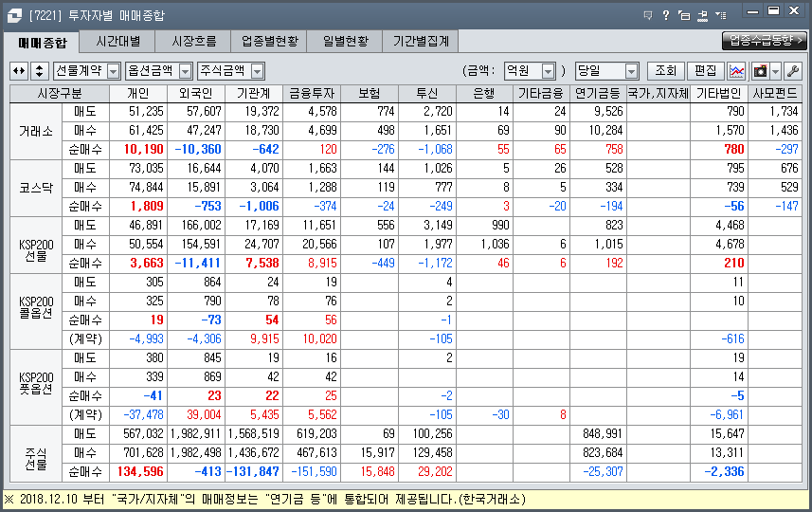Click the 시장구분 column header

coord(60,93)
